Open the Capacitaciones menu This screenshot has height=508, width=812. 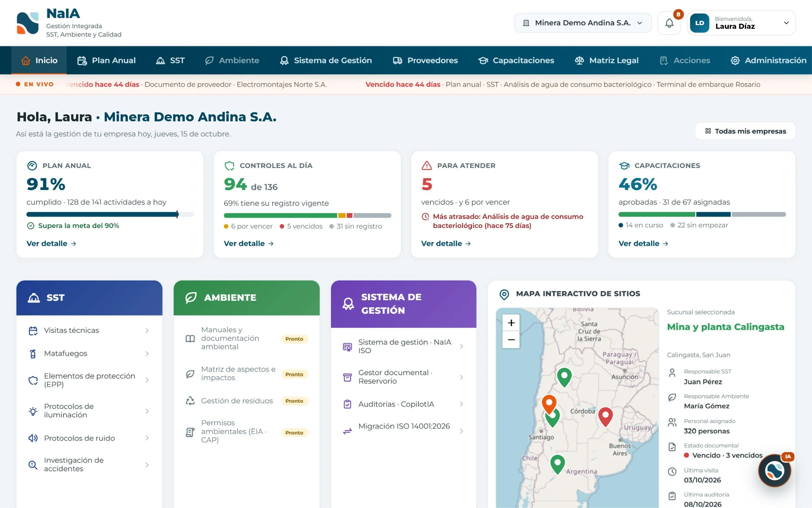(x=516, y=60)
